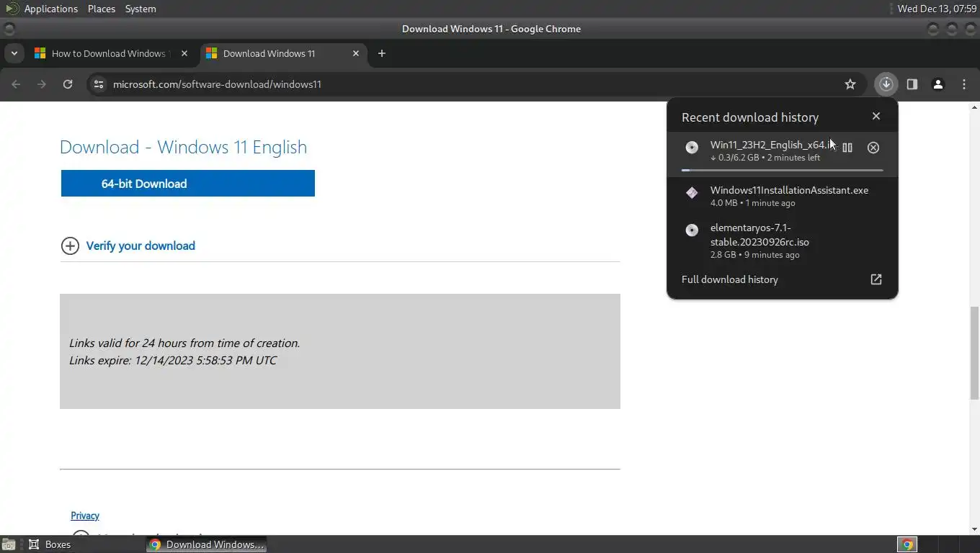Click Full download history link
980x553 pixels.
730,279
